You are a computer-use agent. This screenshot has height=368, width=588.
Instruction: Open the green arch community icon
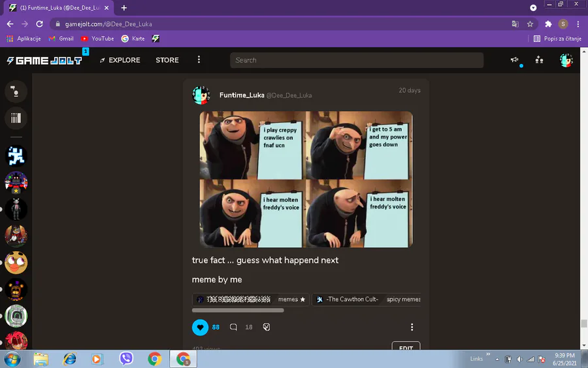(16, 316)
